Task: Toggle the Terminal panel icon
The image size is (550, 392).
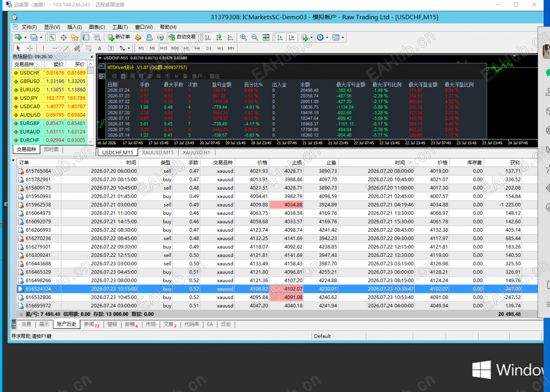Action: click(86, 37)
